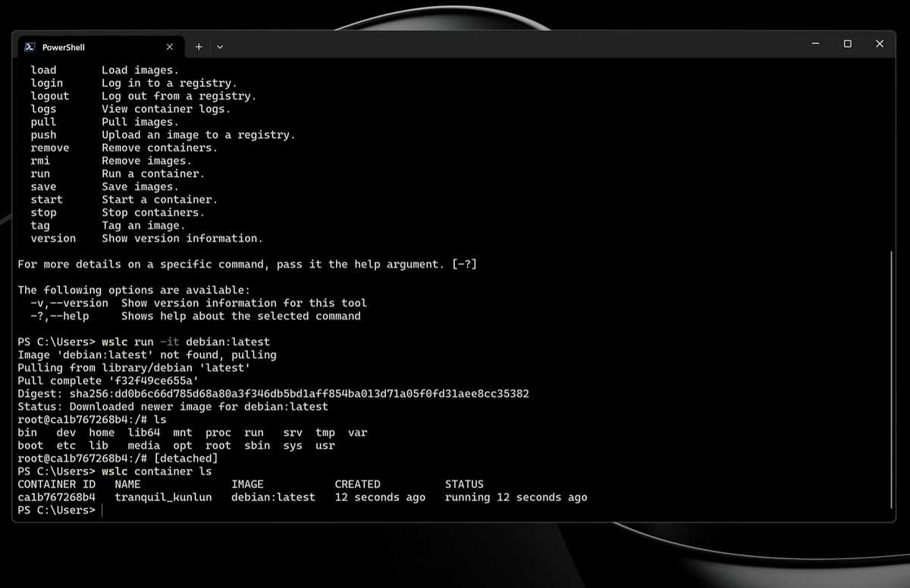
Task: Select the PowerShell tab
Action: pyautogui.click(x=100, y=46)
